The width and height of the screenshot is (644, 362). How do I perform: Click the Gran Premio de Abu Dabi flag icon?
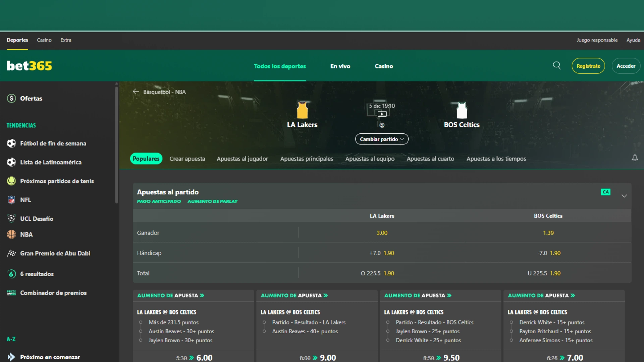coord(11,253)
